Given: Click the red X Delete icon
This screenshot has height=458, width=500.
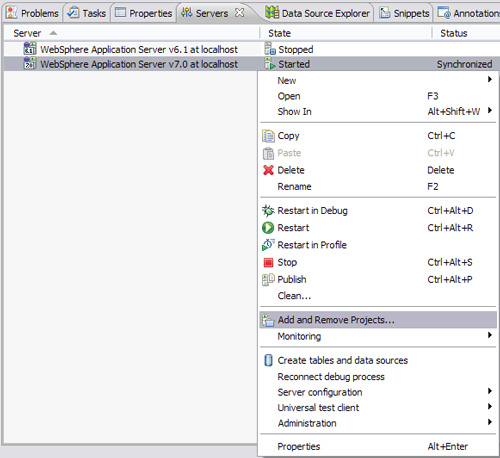Looking at the screenshot, I should 268,170.
